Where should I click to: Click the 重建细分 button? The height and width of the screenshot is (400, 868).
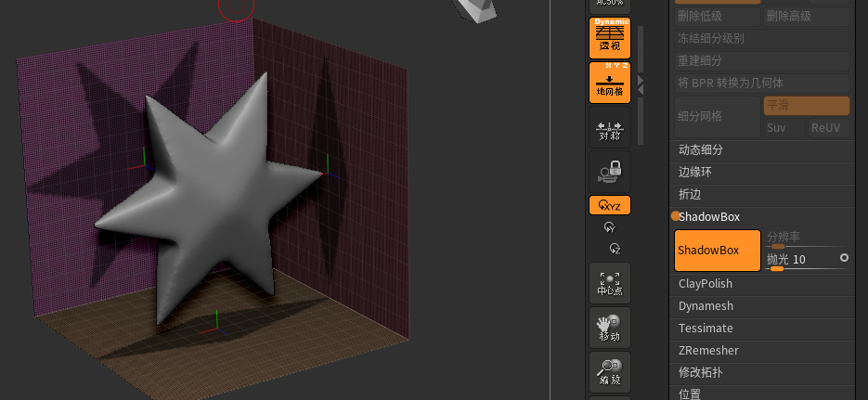(x=762, y=61)
